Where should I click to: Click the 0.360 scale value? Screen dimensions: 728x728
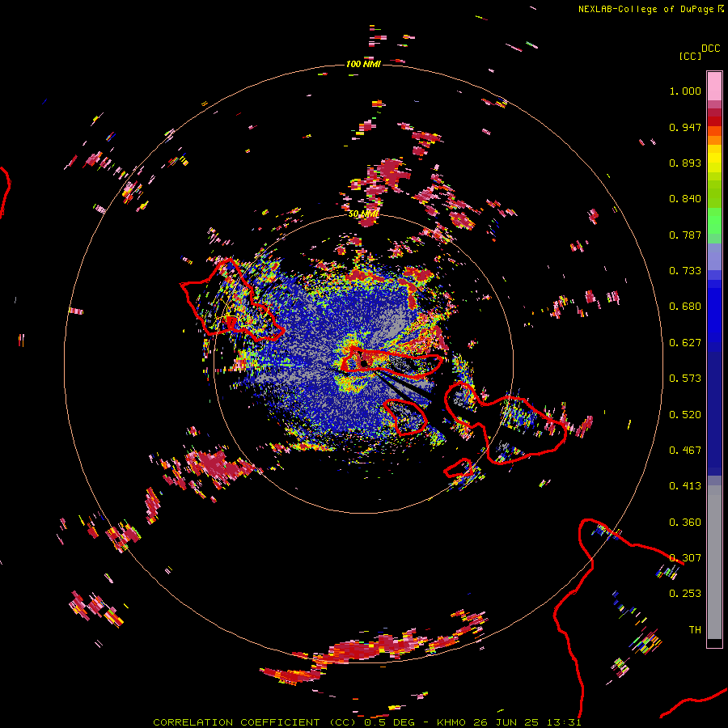point(685,523)
